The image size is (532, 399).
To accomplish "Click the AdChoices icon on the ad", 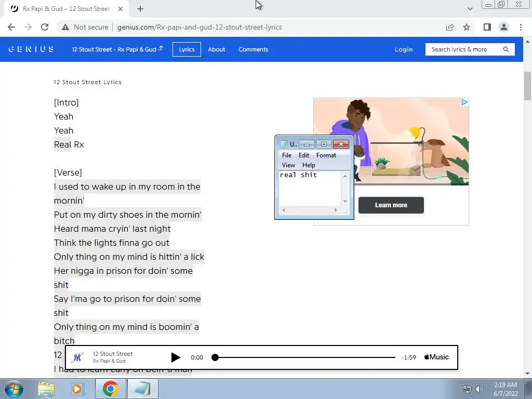I will point(464,102).
